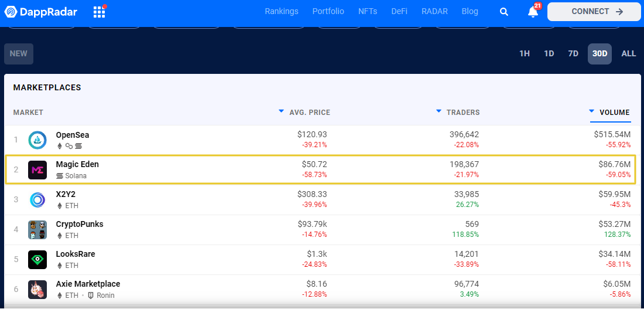Select the ALL time range
This screenshot has width=644, height=309.
pos(628,54)
